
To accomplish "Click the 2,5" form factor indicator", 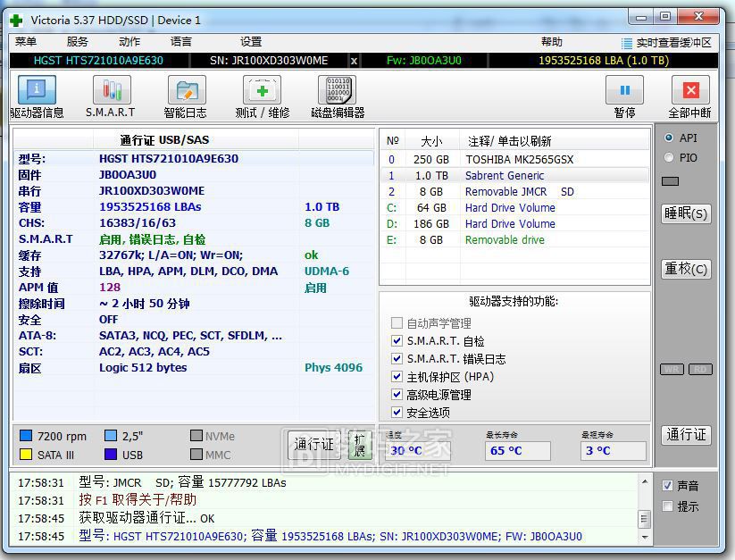I will [111, 436].
